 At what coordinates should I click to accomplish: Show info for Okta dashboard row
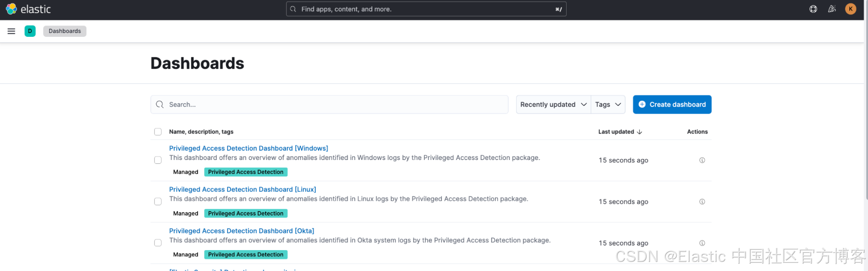(x=702, y=243)
